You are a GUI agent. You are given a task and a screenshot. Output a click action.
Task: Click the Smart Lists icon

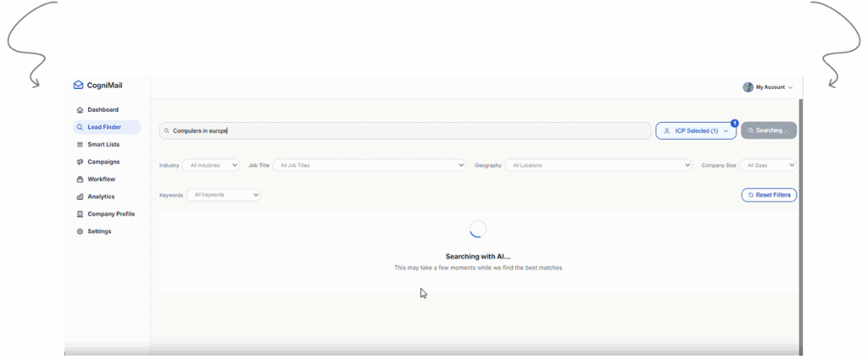pyautogui.click(x=80, y=145)
